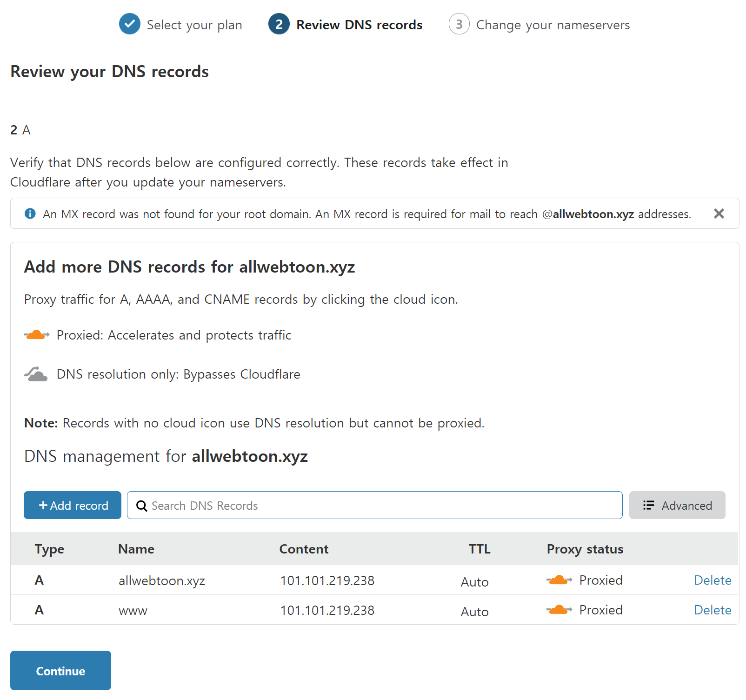Click the DNS management for allwebtoon.xyz heading

[166, 456]
